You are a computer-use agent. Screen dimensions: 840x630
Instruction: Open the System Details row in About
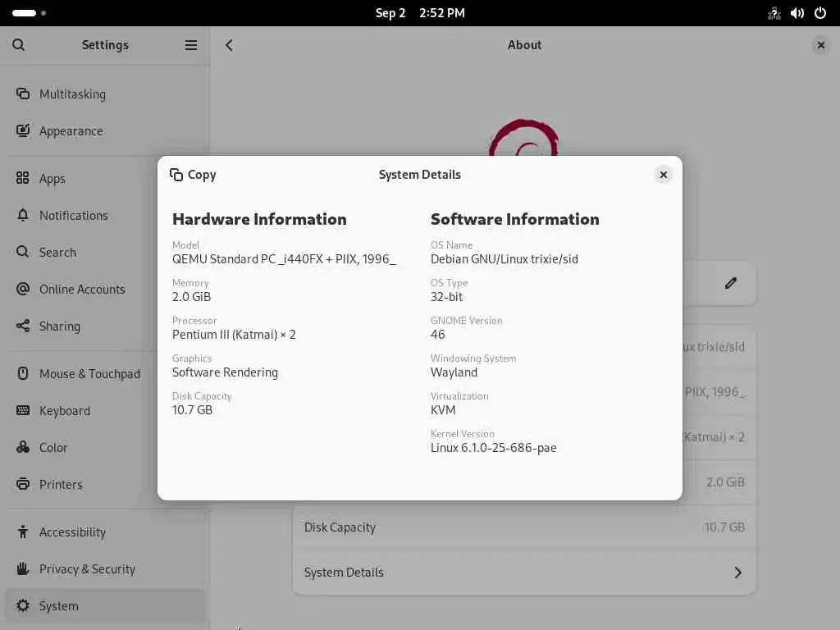[x=524, y=573]
